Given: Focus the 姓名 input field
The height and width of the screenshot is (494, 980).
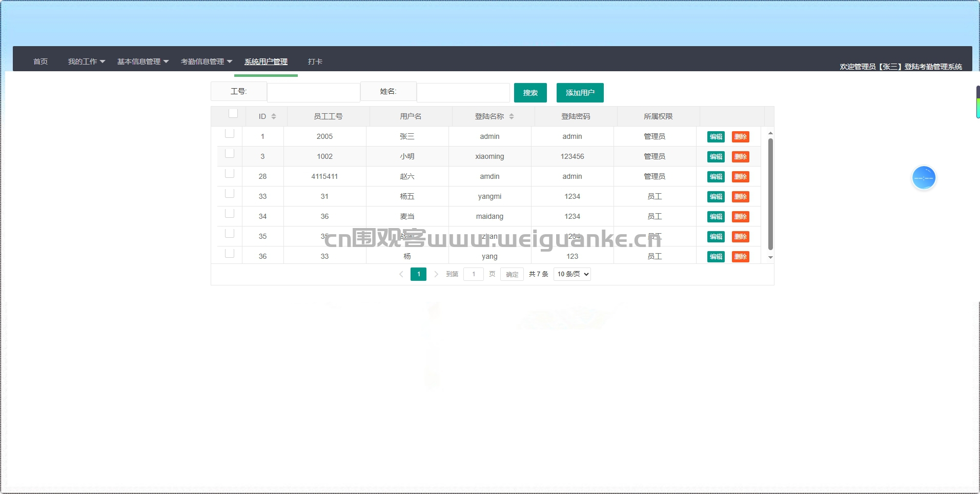Looking at the screenshot, I should [463, 93].
